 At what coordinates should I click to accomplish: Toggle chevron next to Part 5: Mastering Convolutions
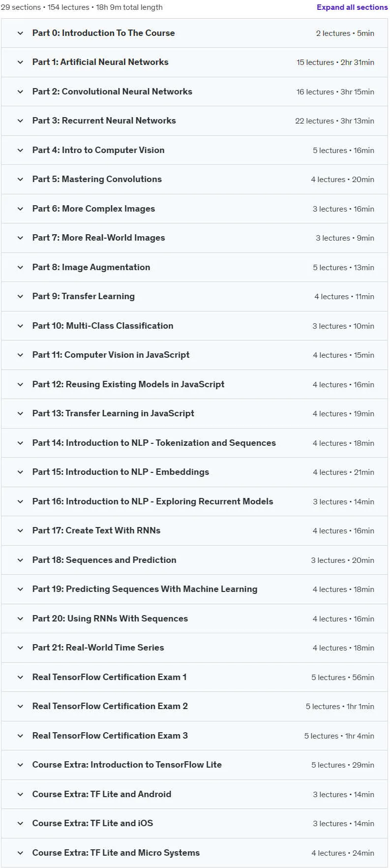click(20, 180)
